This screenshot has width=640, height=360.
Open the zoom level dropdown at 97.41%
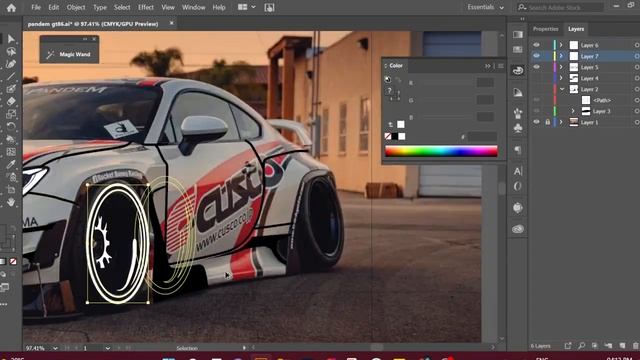55,348
